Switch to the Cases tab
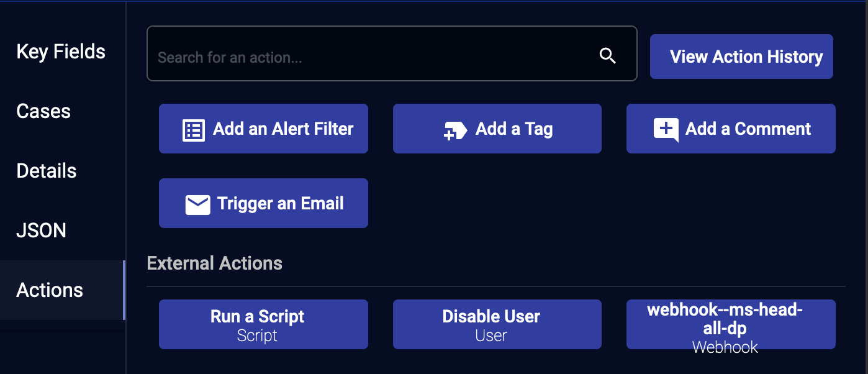 [x=43, y=111]
